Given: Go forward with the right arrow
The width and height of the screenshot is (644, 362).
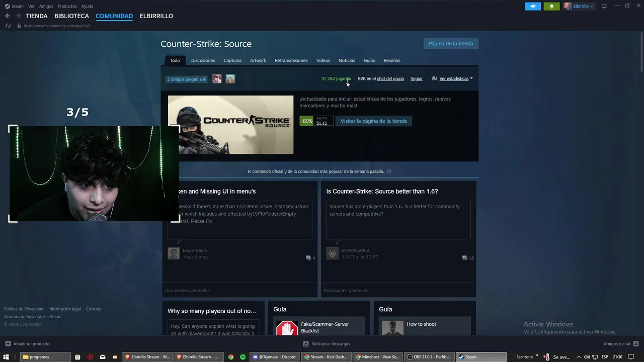Looking at the screenshot, I should [x=18, y=16].
